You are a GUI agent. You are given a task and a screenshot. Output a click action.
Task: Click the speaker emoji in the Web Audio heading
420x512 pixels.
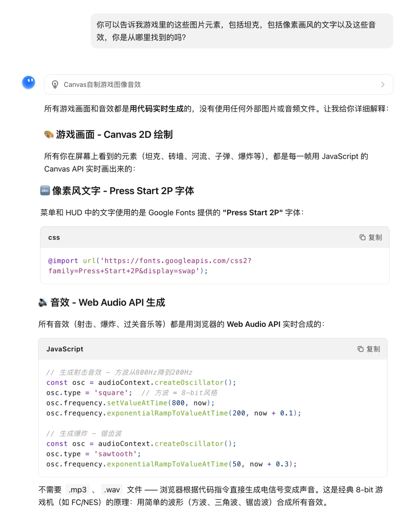tap(43, 302)
